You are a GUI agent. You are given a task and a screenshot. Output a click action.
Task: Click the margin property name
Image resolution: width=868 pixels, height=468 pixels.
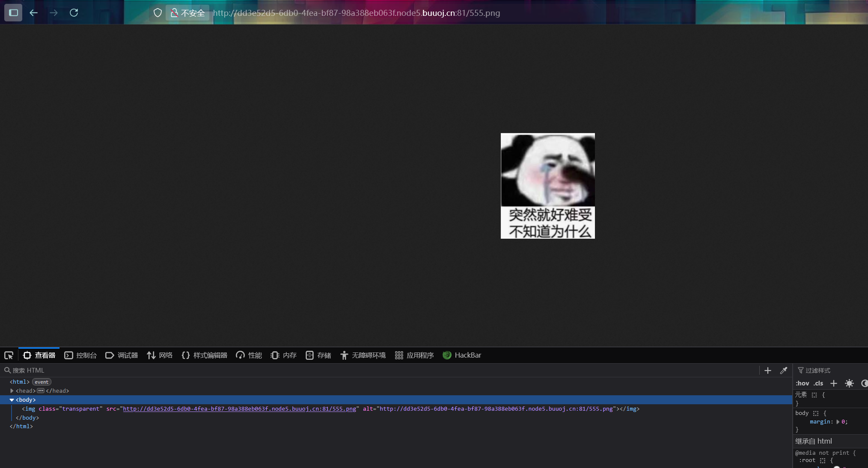pyautogui.click(x=820, y=422)
